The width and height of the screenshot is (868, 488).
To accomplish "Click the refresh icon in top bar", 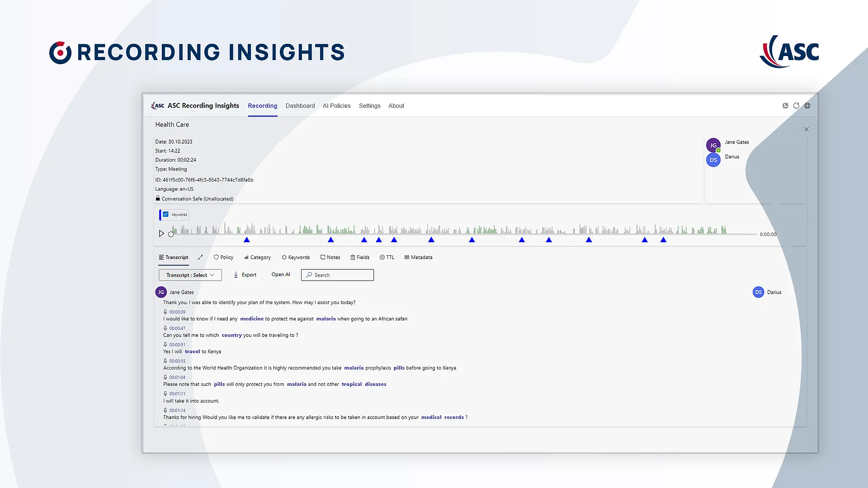I will point(796,106).
